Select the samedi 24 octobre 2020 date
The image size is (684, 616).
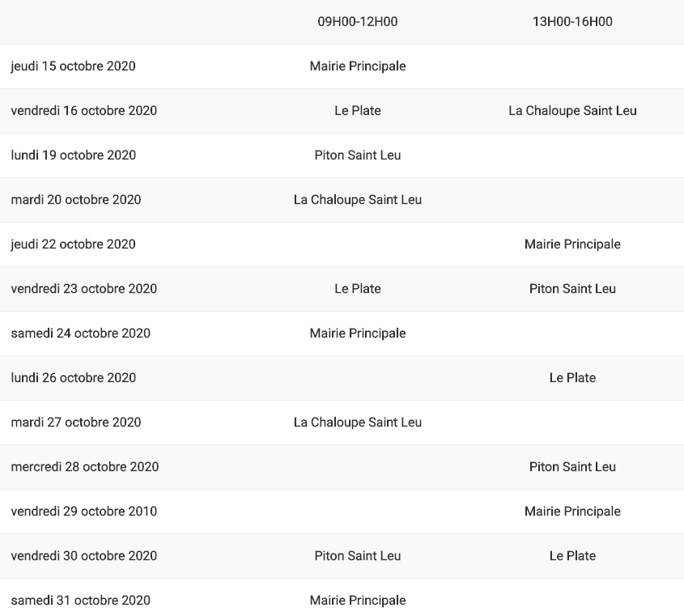point(80,333)
